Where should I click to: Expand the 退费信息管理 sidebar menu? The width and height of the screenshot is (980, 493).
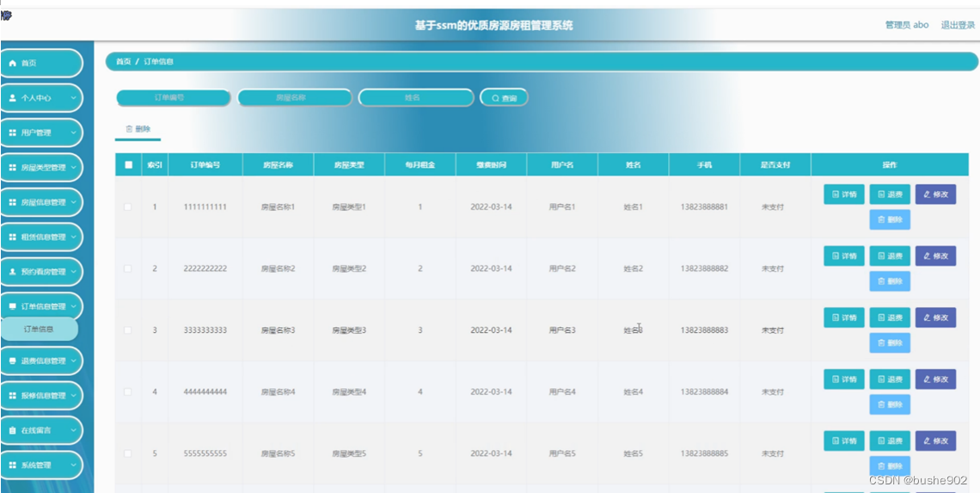(x=41, y=361)
